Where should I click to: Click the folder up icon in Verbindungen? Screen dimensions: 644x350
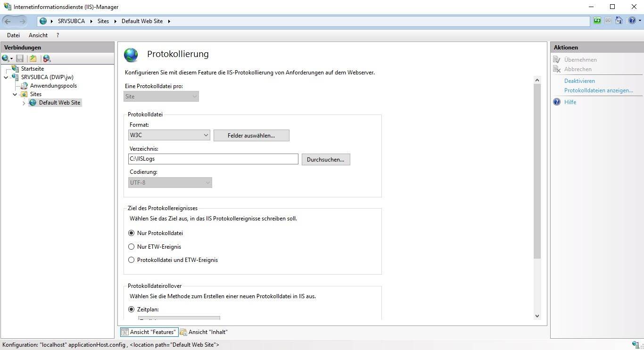33,58
